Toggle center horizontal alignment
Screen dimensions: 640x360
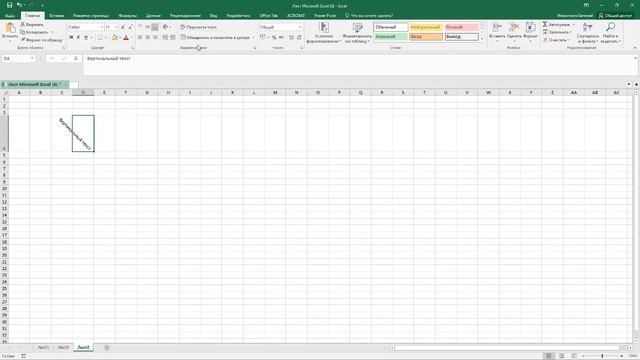(147, 37)
